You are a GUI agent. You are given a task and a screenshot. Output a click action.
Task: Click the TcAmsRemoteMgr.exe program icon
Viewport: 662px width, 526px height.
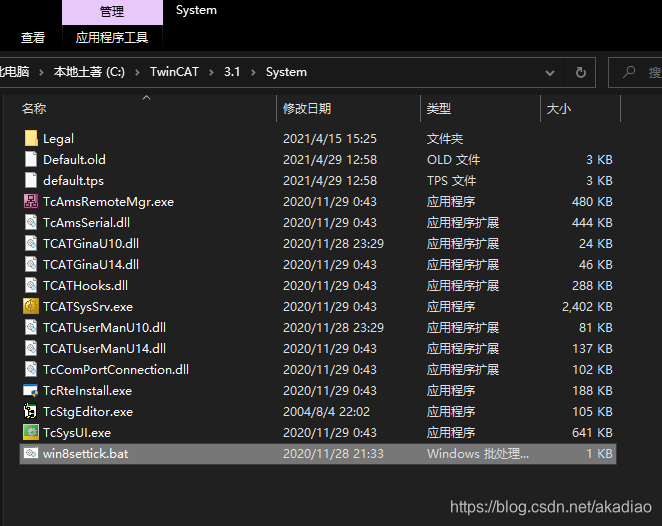tap(31, 201)
